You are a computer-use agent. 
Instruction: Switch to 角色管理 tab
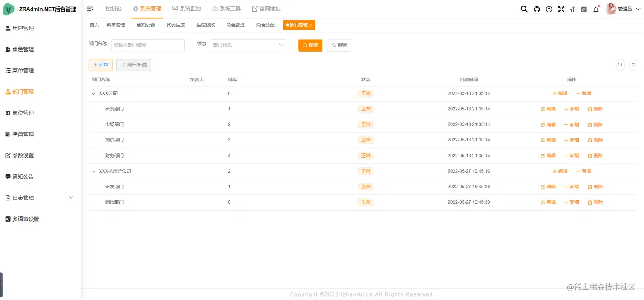(x=236, y=25)
